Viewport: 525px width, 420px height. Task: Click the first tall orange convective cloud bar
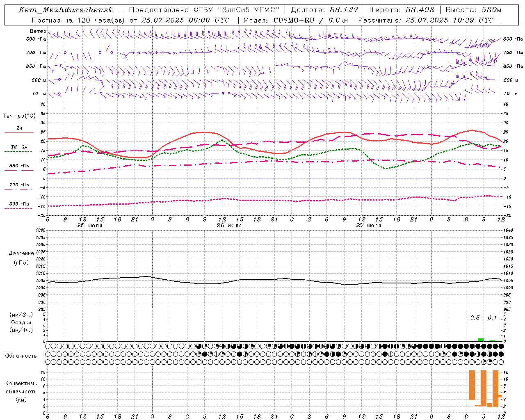(x=472, y=385)
